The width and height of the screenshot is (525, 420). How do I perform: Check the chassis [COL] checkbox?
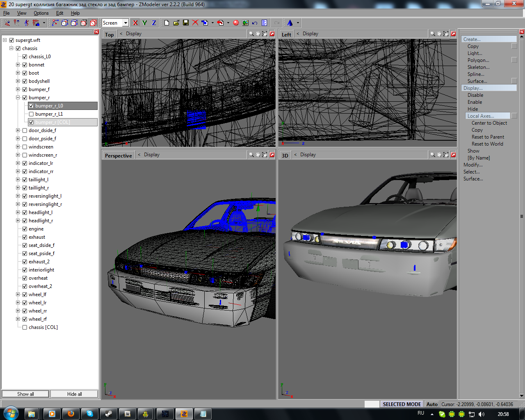tap(25, 327)
